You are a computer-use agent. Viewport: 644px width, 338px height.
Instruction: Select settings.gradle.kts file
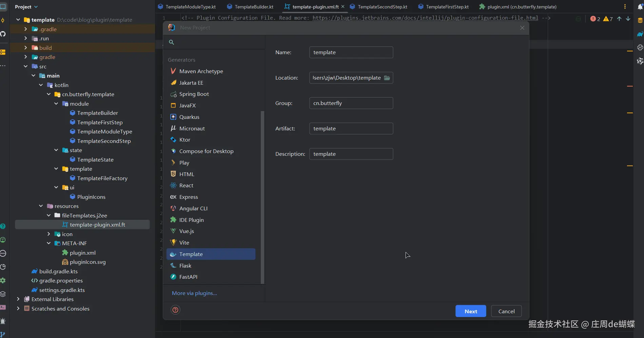pos(62,290)
